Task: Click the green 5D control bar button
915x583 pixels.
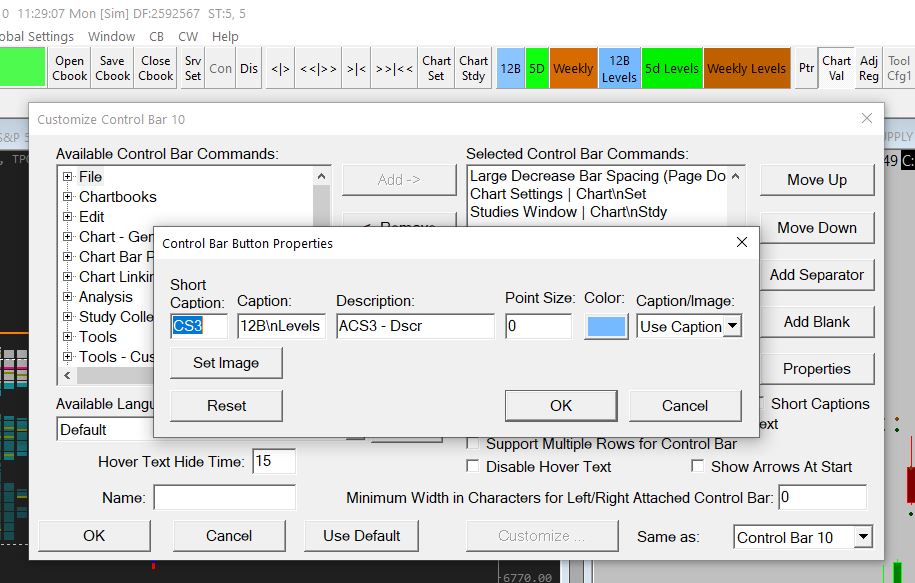Action: (x=537, y=68)
